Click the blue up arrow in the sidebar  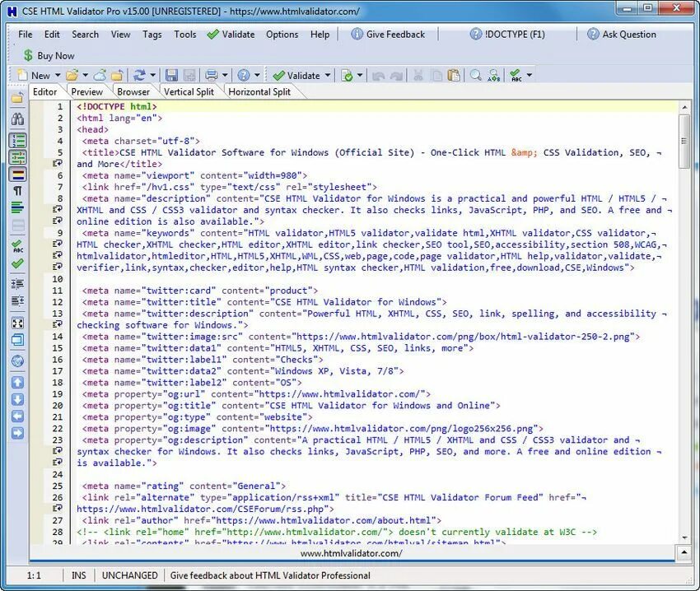(x=18, y=383)
